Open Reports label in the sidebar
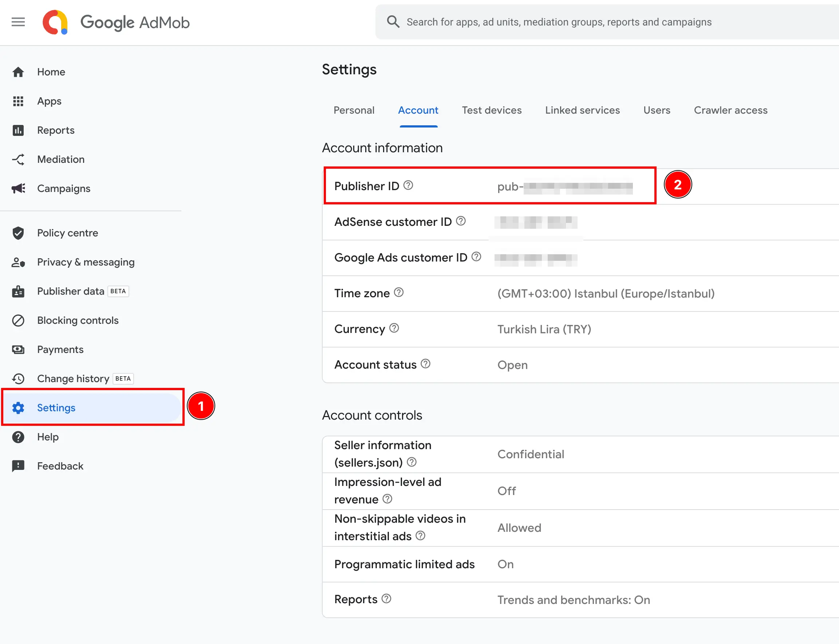 coord(56,130)
